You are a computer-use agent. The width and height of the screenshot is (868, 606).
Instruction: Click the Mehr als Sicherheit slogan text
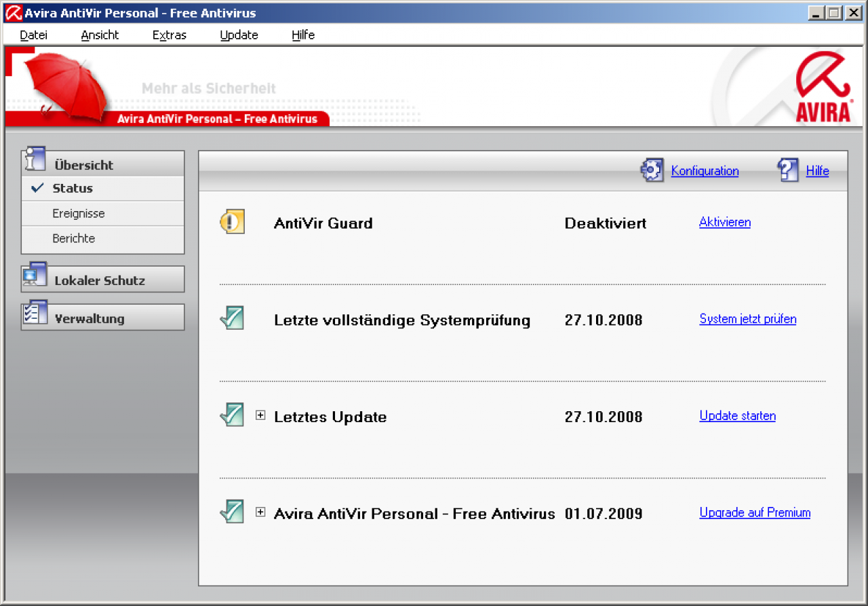click(x=209, y=88)
